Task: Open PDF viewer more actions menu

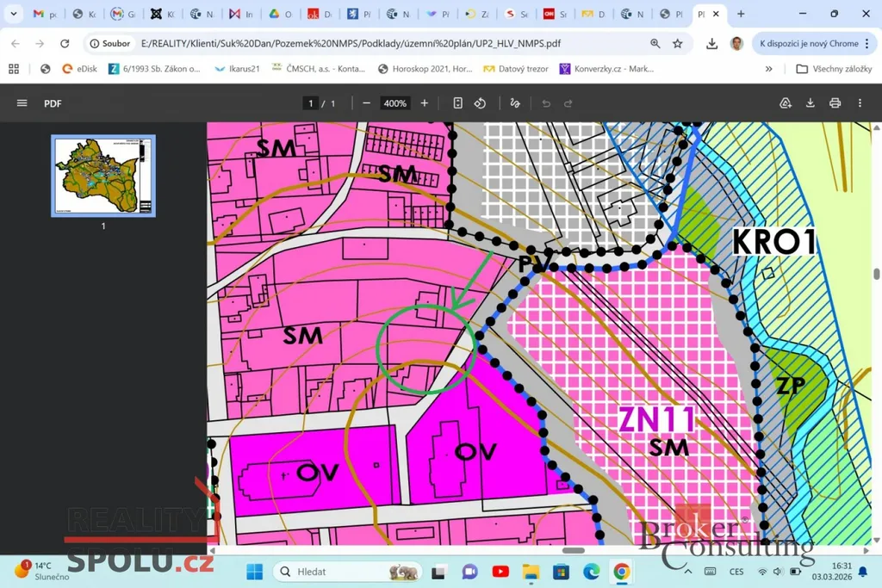Action: coord(860,103)
